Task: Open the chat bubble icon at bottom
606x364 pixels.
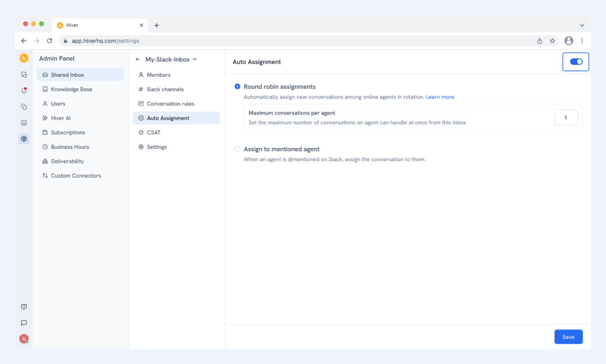Action: click(24, 323)
